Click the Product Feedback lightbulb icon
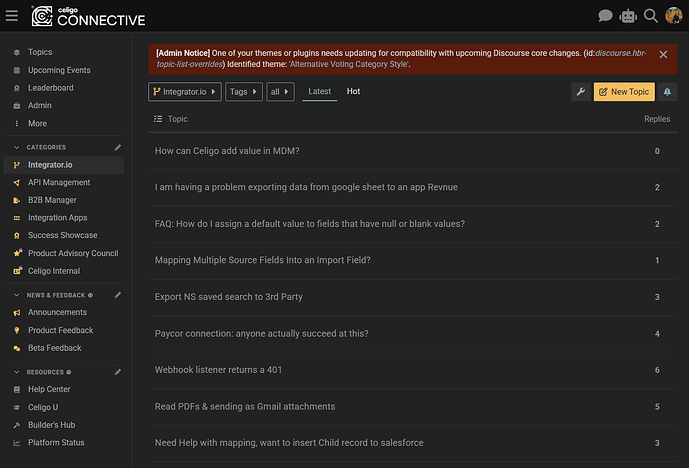 [17, 330]
